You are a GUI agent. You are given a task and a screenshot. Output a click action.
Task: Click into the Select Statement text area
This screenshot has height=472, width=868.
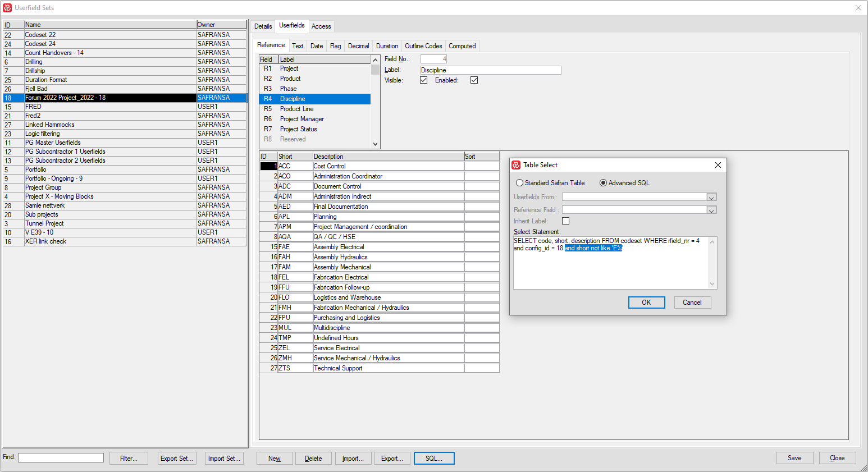click(x=615, y=263)
